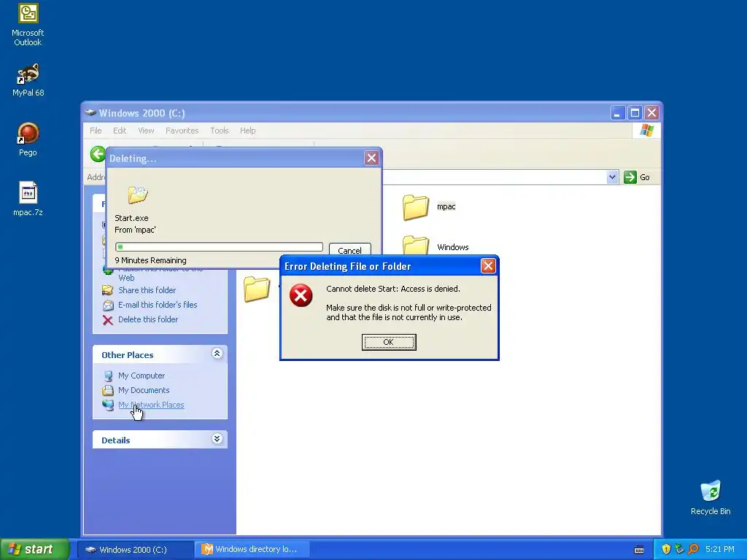Click Share this folder link
The image size is (747, 560).
click(x=147, y=290)
